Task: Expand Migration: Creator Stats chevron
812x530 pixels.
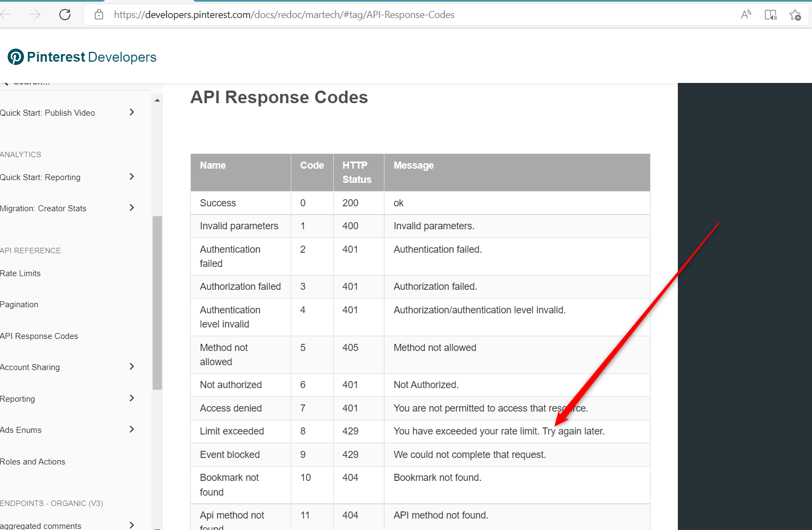Action: click(131, 207)
